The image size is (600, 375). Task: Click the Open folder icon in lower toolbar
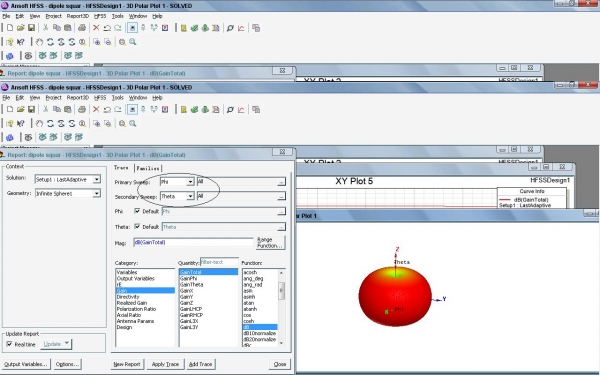[x=21, y=109]
